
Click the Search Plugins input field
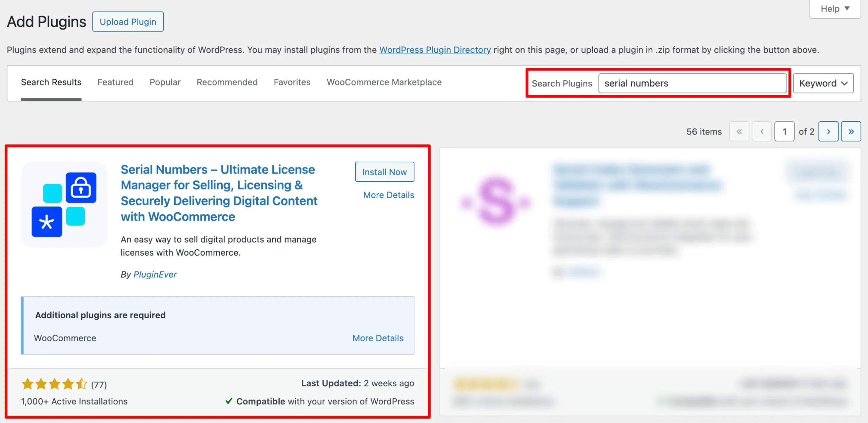click(692, 83)
